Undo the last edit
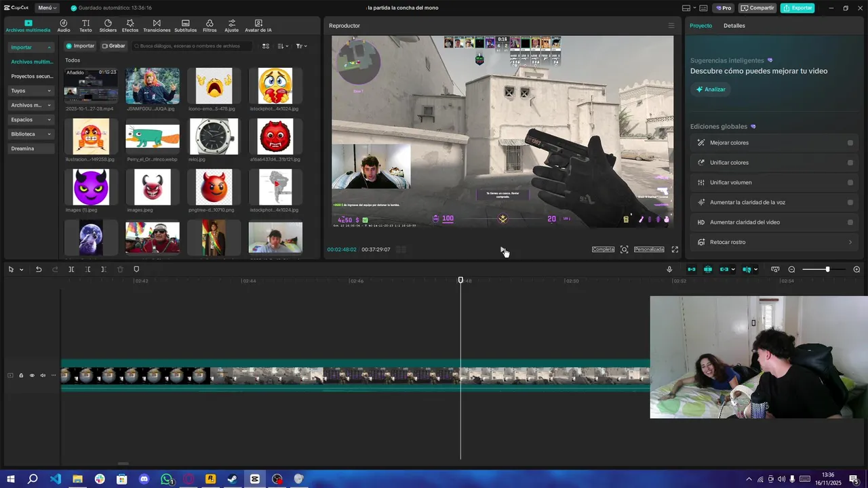Screen dimensions: 868x488 pos(39,270)
